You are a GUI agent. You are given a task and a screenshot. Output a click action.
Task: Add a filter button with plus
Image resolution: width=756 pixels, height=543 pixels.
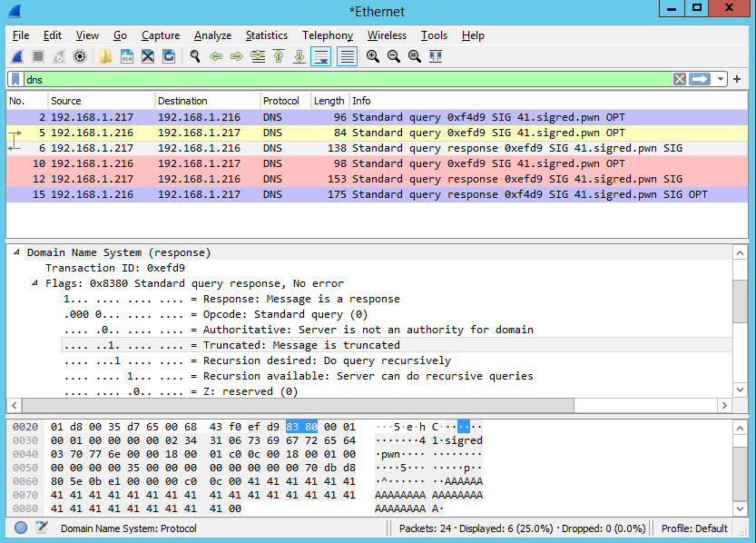tap(737, 79)
